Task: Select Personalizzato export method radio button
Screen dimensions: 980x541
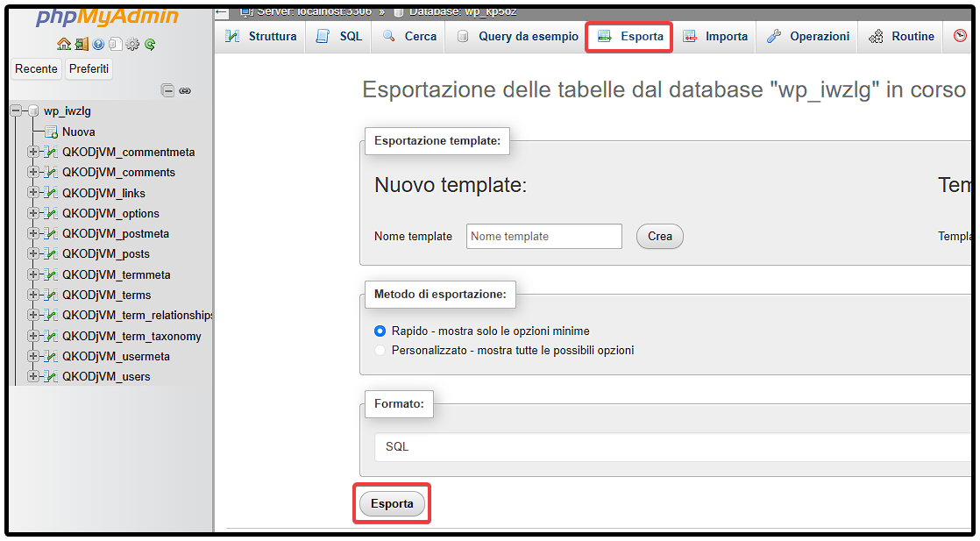Action: (x=380, y=350)
